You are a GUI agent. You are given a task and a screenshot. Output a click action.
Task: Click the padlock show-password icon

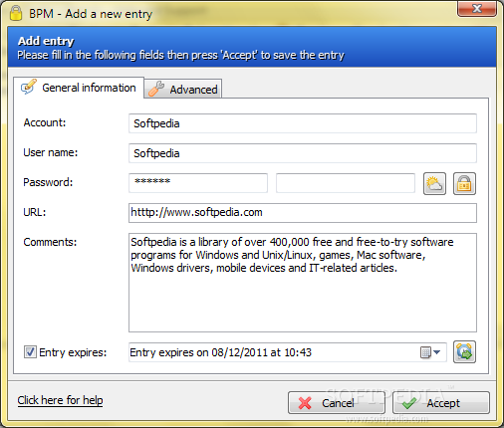pos(464,183)
